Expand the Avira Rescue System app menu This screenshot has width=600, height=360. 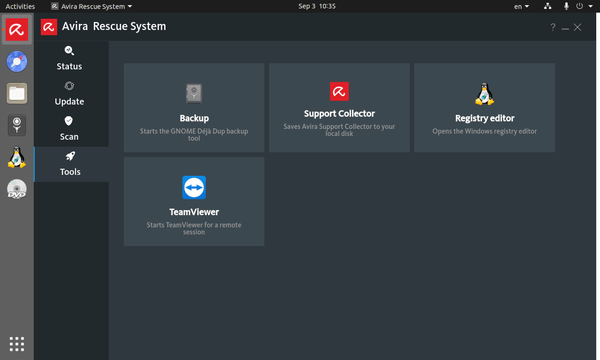coord(91,6)
